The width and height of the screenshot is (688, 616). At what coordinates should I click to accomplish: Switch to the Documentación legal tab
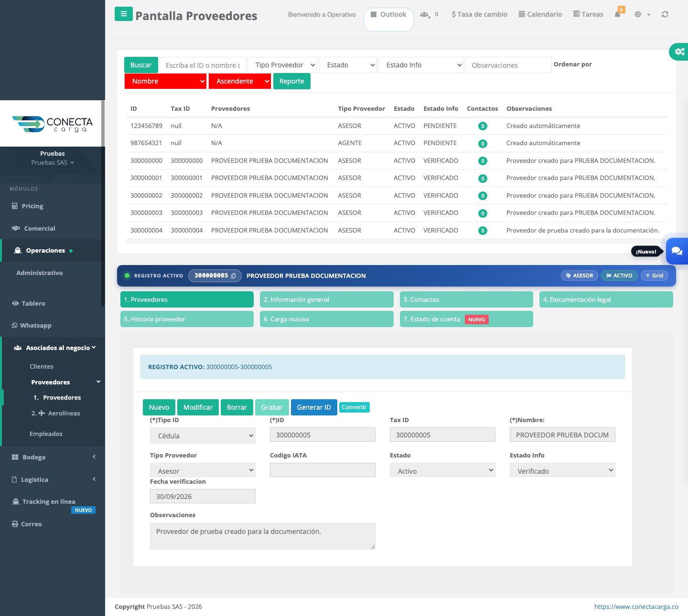pyautogui.click(x=606, y=299)
